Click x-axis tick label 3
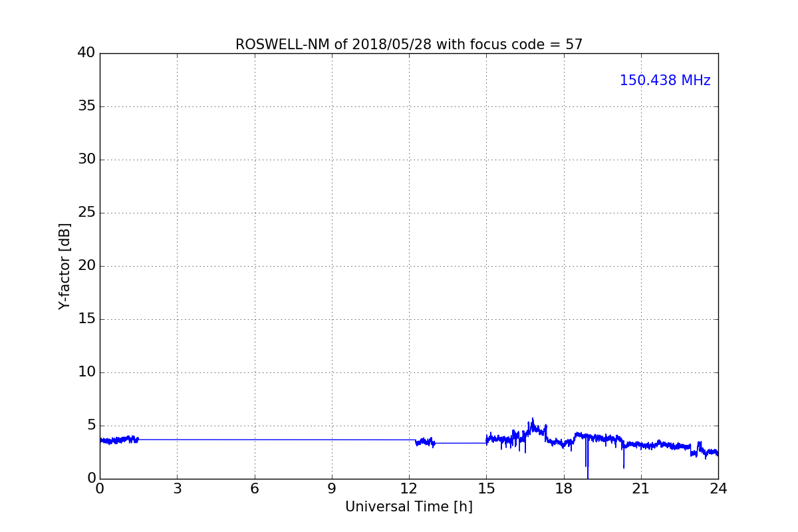Image resolution: width=798 pixels, height=532 pixels. (177, 489)
